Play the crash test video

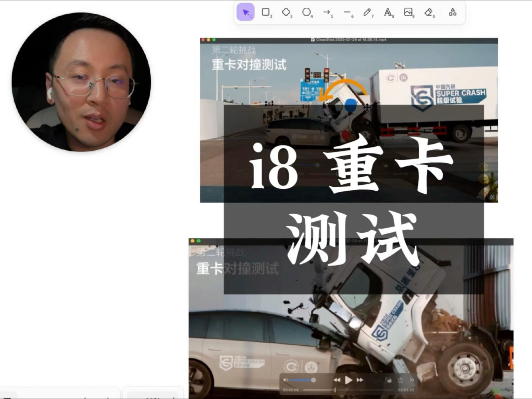[349, 379]
